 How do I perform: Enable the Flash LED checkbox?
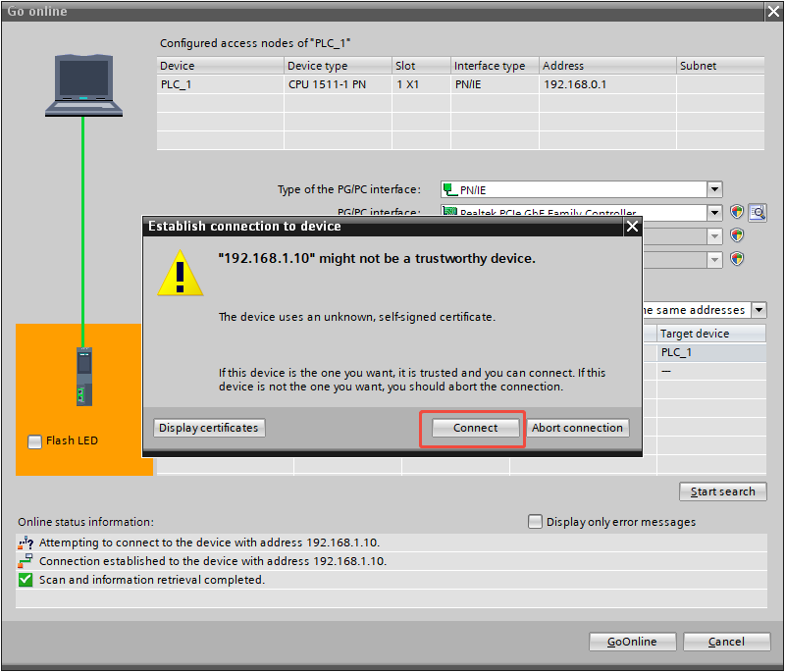point(35,441)
